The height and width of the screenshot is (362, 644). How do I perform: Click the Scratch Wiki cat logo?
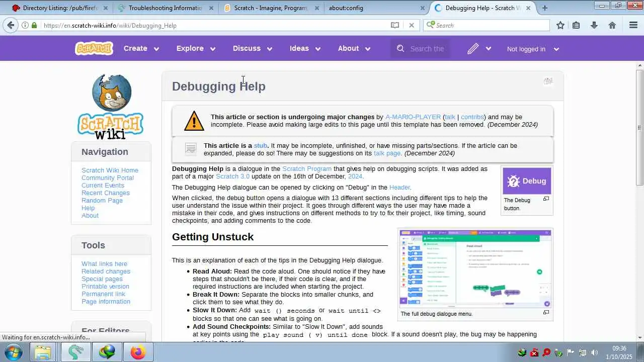click(111, 106)
